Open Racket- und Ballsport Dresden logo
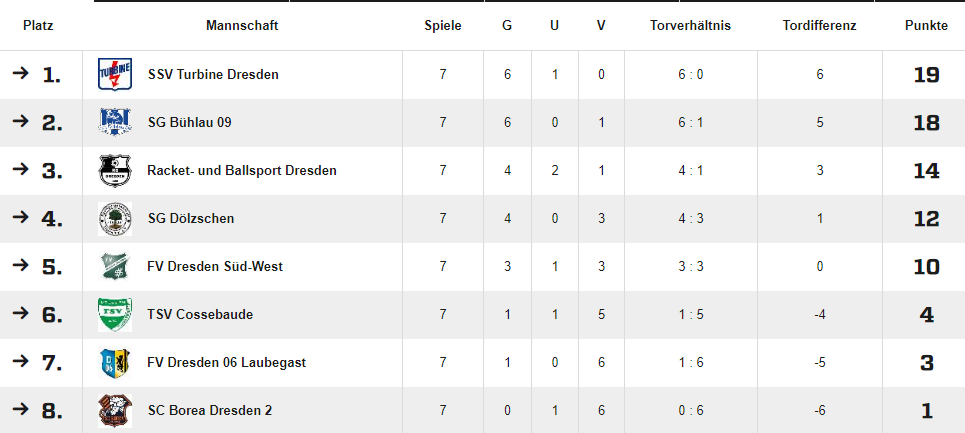The height and width of the screenshot is (433, 965). pyautogui.click(x=115, y=170)
